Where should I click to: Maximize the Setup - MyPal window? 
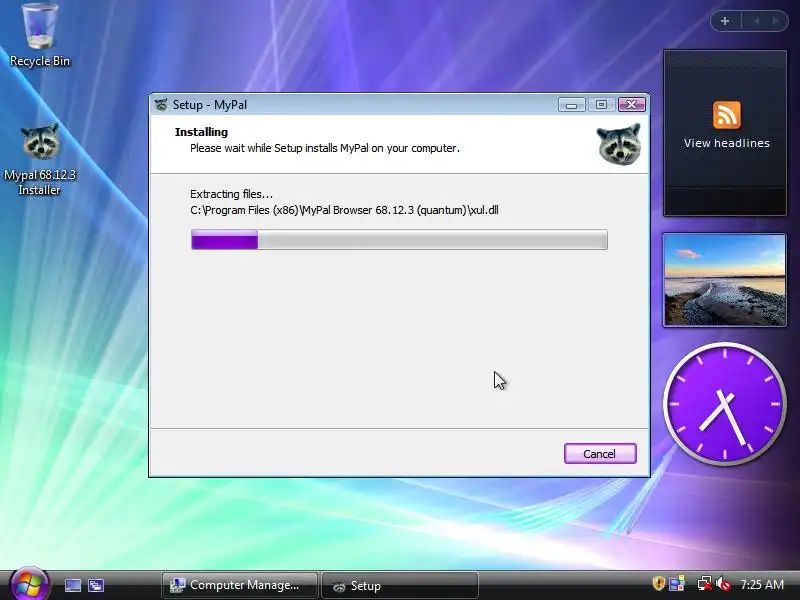pos(601,105)
